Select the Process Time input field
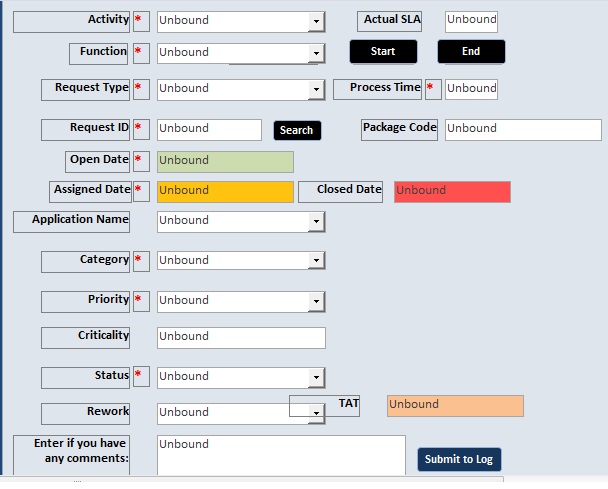The height and width of the screenshot is (489, 608). click(x=471, y=90)
